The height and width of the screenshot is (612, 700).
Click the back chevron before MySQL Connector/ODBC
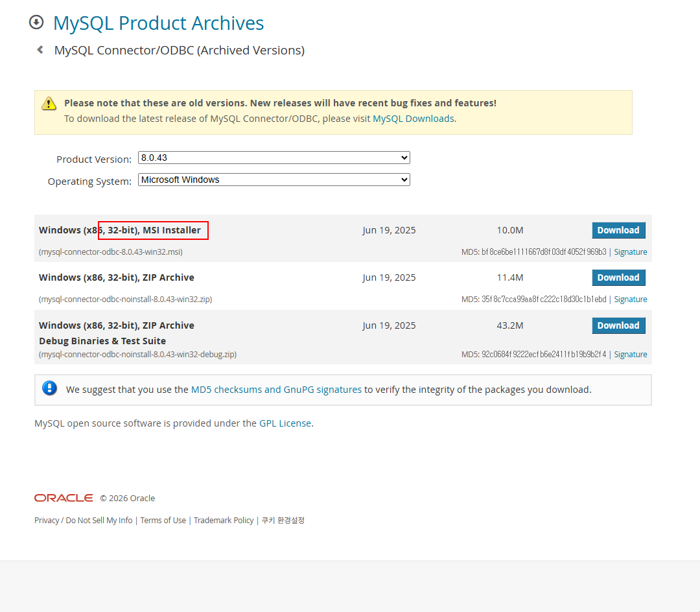(40, 49)
